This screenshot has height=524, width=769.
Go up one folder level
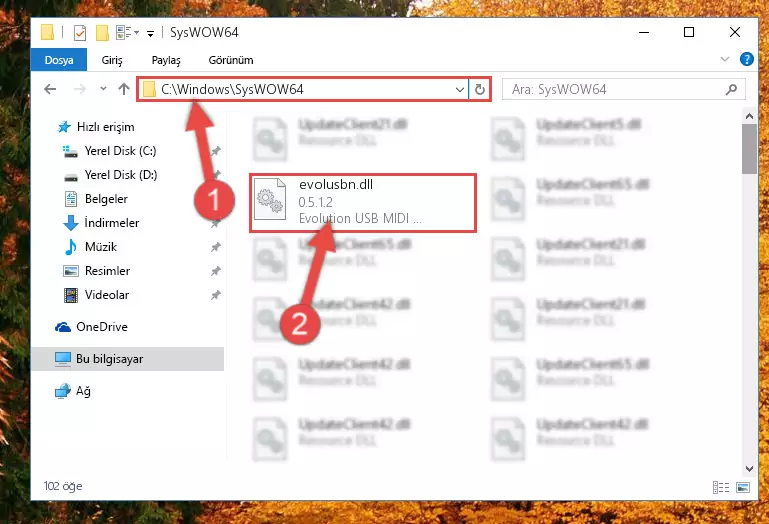(124, 89)
